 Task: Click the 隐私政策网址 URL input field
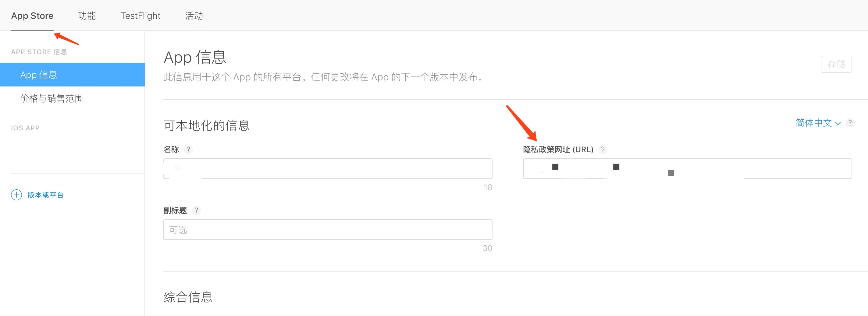(687, 169)
